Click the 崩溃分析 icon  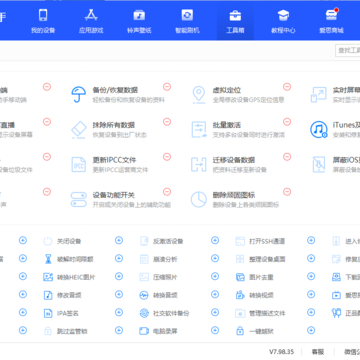pos(144,259)
